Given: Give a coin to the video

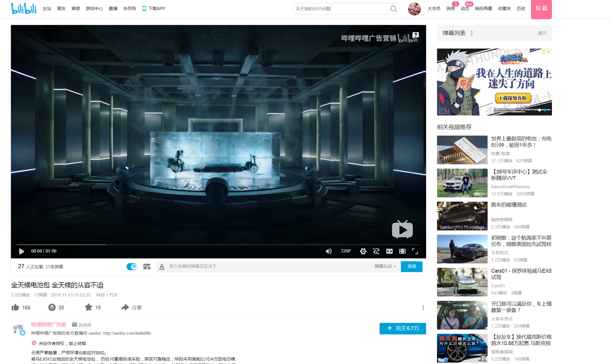Looking at the screenshot, I should click(x=52, y=307).
